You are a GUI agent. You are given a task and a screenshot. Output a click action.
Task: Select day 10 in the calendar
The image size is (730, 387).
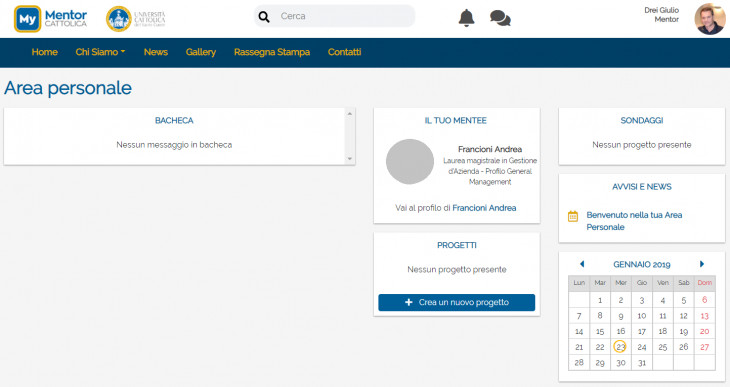point(642,316)
